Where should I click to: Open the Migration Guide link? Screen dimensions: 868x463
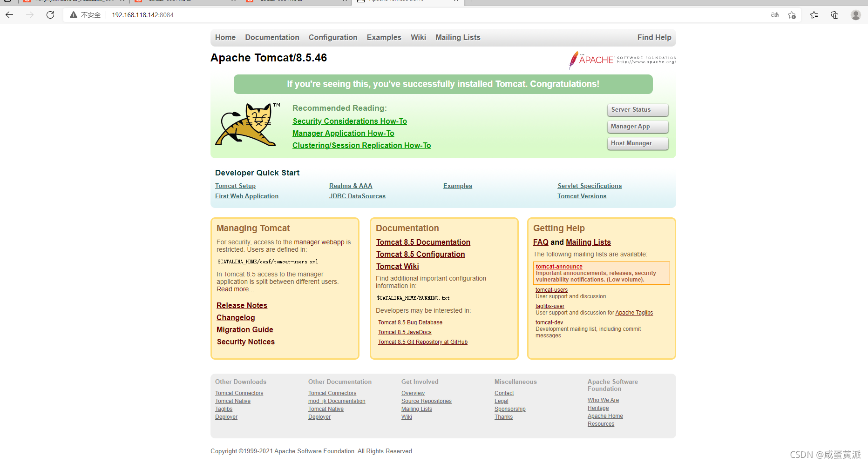pyautogui.click(x=244, y=329)
